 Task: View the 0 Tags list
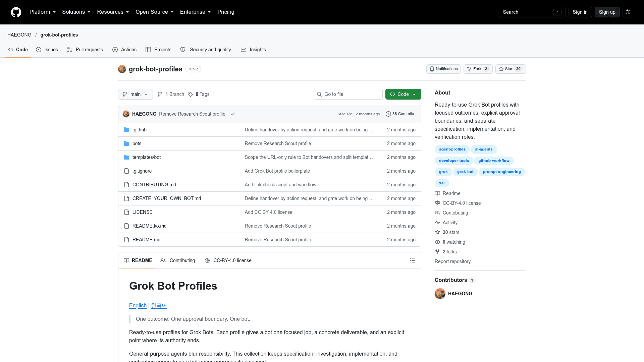(x=199, y=94)
